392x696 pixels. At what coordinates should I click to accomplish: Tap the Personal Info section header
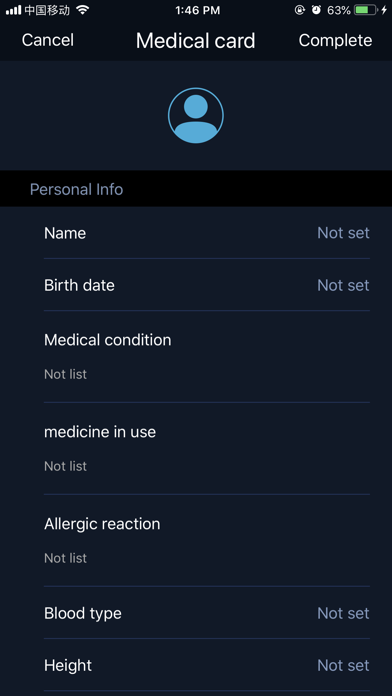pos(76,190)
